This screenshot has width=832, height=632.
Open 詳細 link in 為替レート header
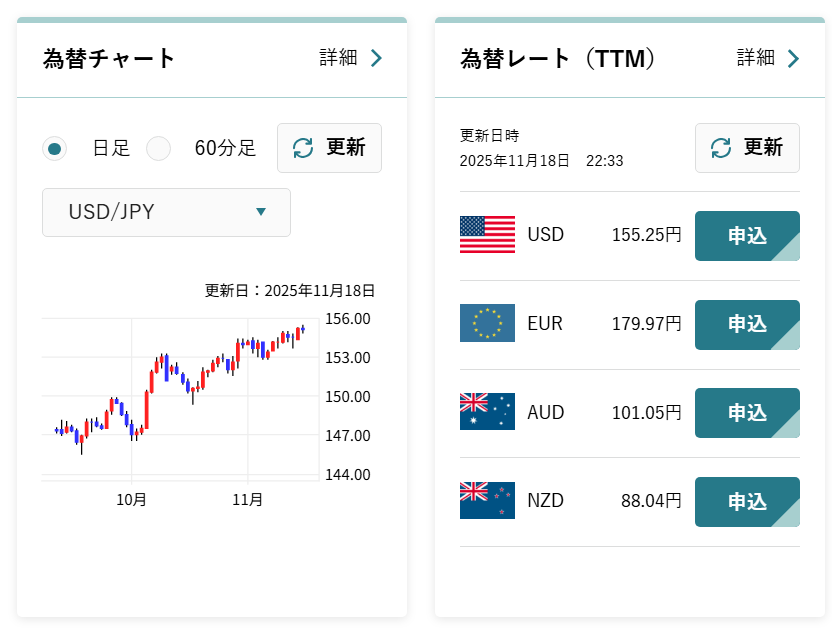point(756,58)
